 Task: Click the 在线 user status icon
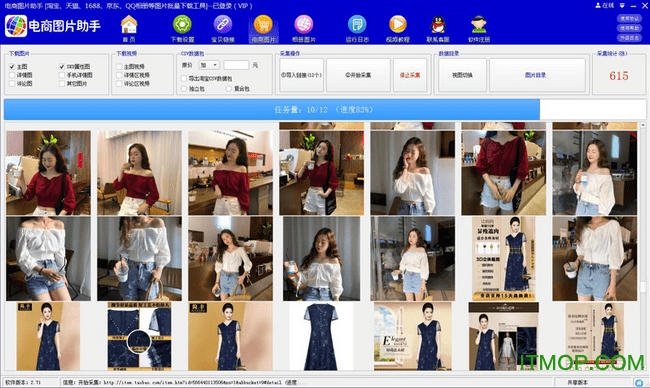[604, 5]
